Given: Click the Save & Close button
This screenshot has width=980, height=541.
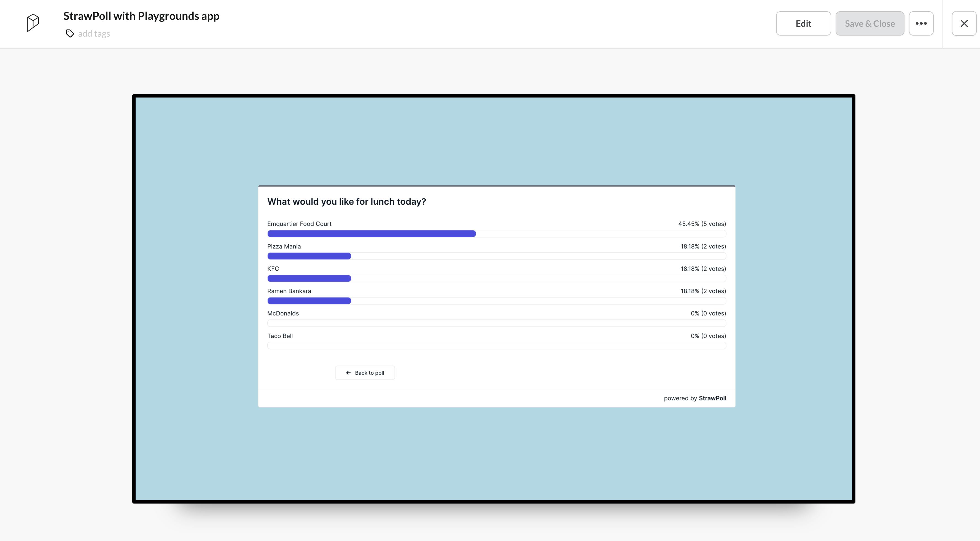Looking at the screenshot, I should coord(870,23).
